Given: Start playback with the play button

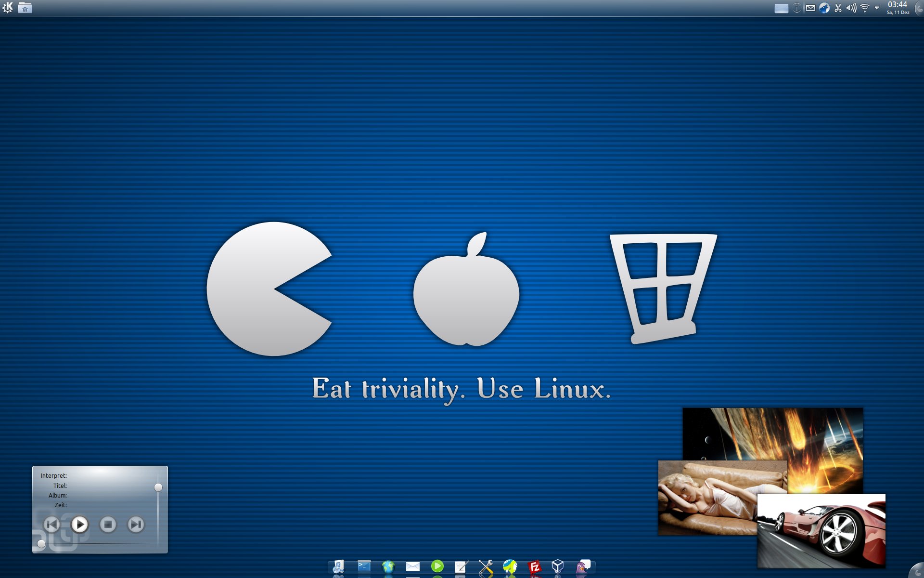Looking at the screenshot, I should tap(80, 524).
